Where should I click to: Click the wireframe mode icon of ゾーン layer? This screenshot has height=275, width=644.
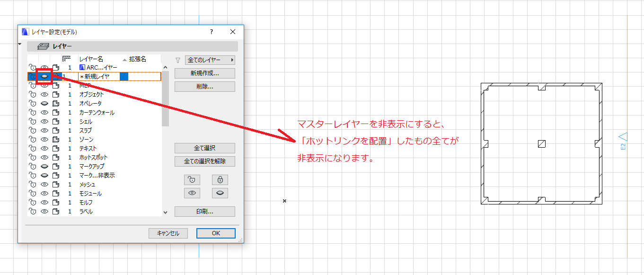click(x=56, y=140)
